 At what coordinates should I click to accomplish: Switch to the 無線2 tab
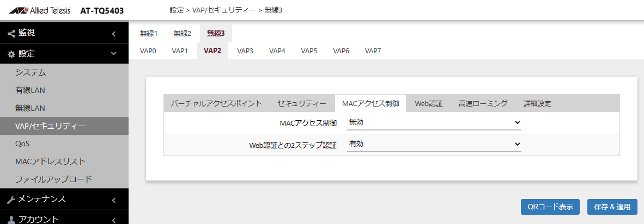click(x=183, y=34)
